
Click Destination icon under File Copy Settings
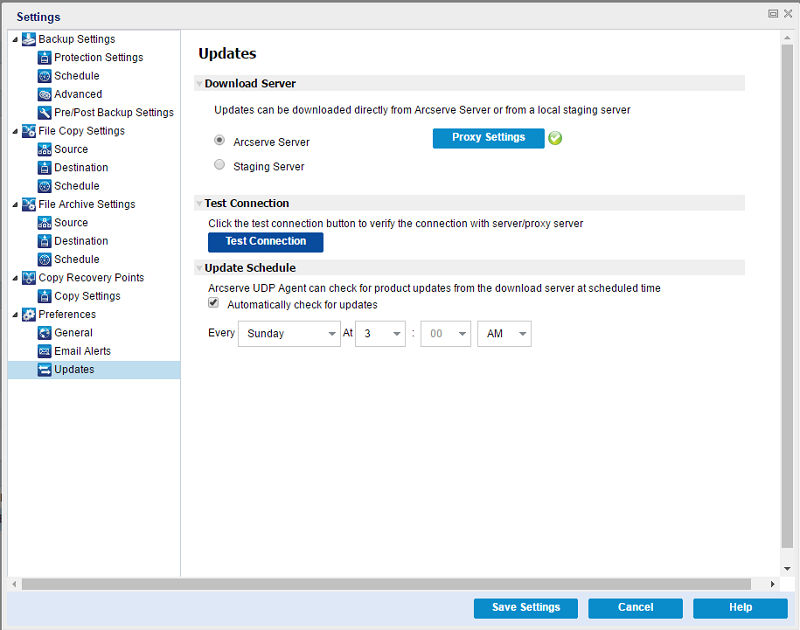44,168
